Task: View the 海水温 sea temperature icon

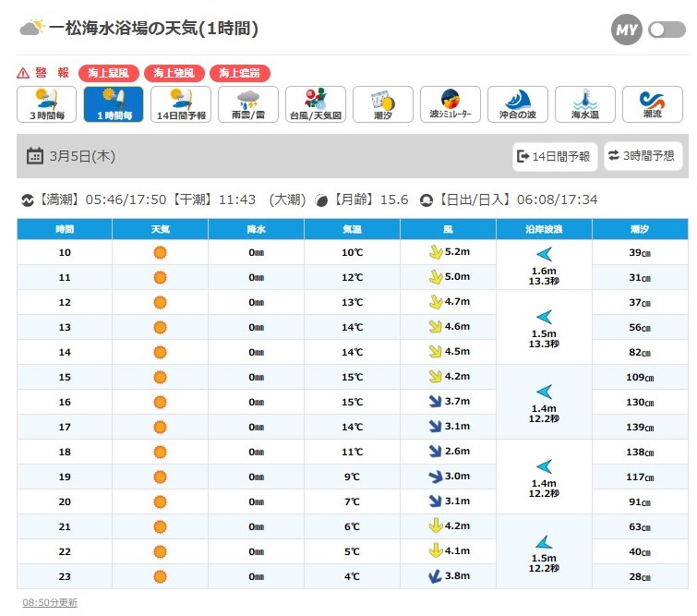Action: coord(584,104)
